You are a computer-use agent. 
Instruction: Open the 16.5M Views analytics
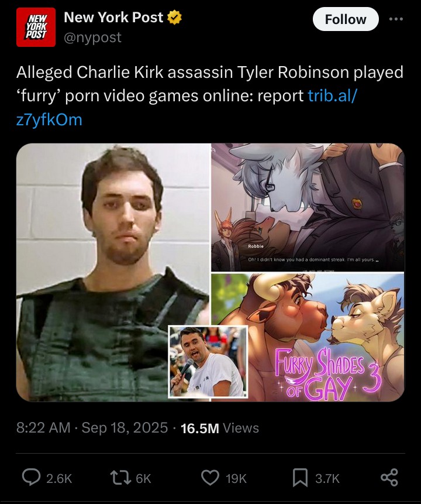pos(220,428)
